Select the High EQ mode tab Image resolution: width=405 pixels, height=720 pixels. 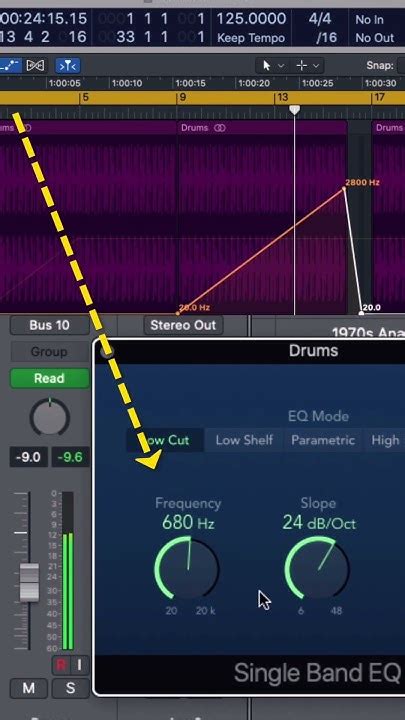coord(385,440)
